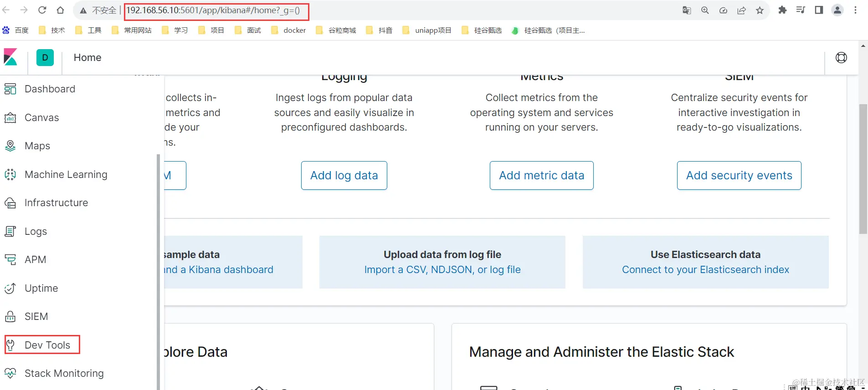Open the browser three-dot menu

pyautogui.click(x=855, y=10)
